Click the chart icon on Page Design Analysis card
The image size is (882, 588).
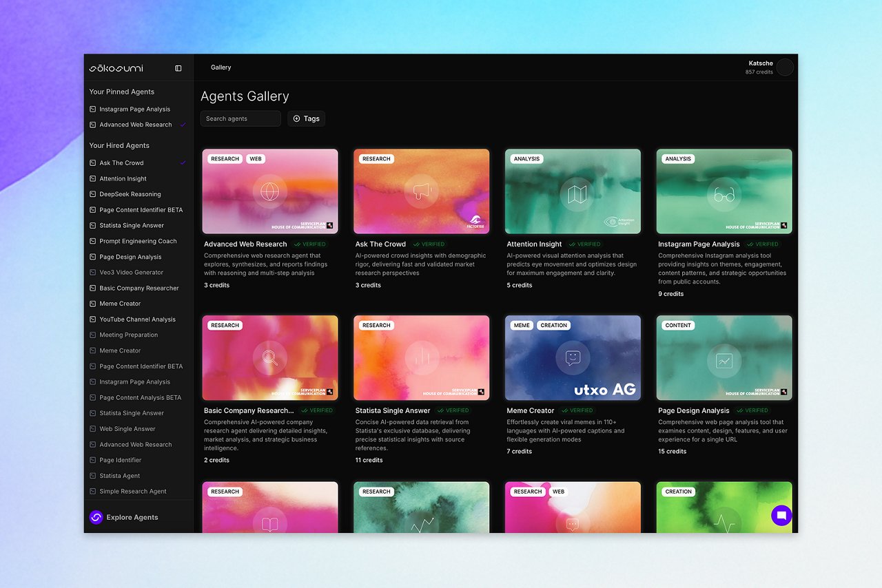tap(724, 361)
